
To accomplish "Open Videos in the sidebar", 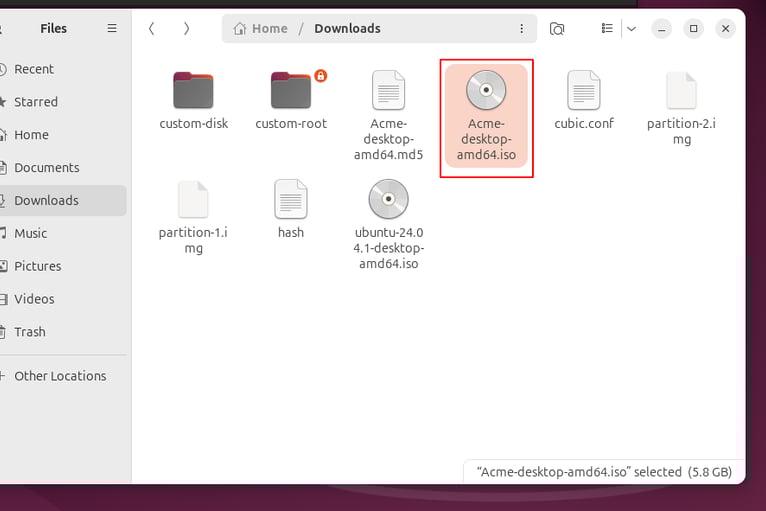I will pos(61,299).
